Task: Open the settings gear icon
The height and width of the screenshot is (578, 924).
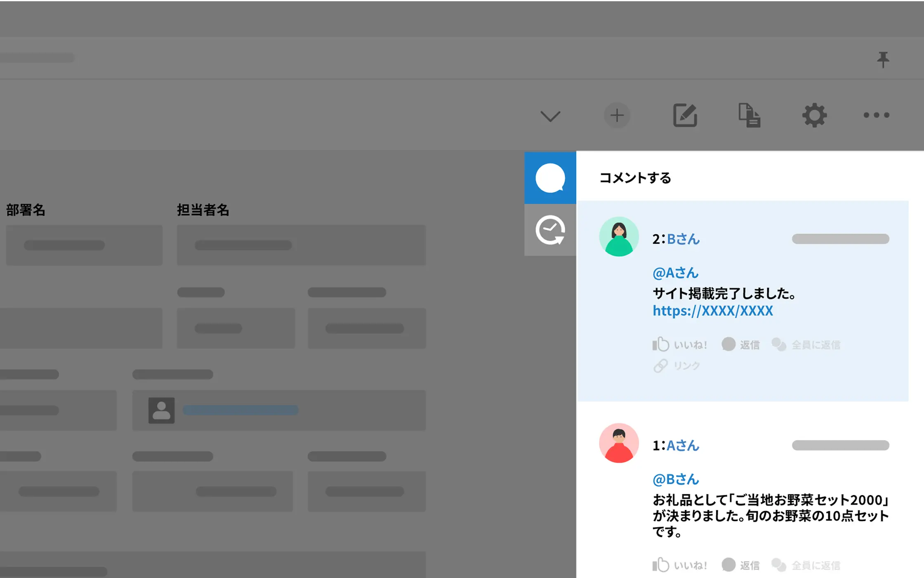Action: 814,116
